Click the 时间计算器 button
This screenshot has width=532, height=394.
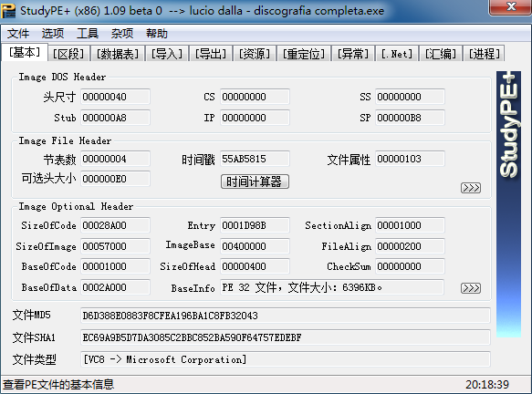click(x=255, y=181)
